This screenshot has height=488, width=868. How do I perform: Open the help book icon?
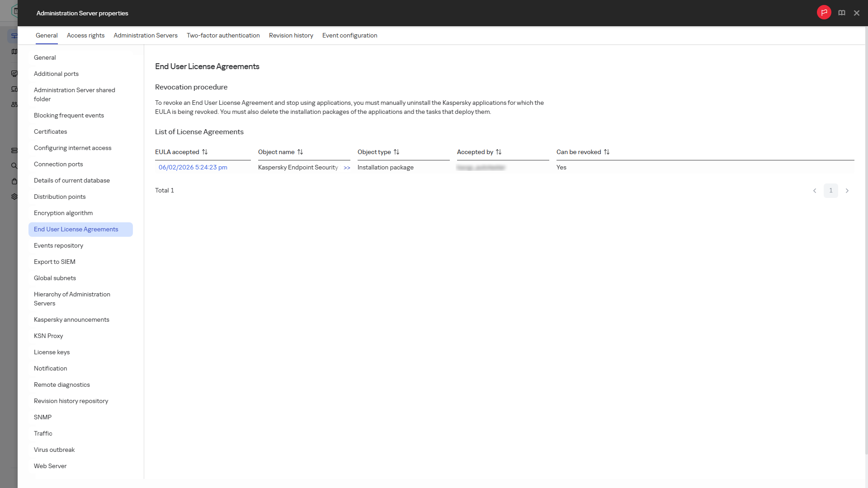(x=841, y=13)
